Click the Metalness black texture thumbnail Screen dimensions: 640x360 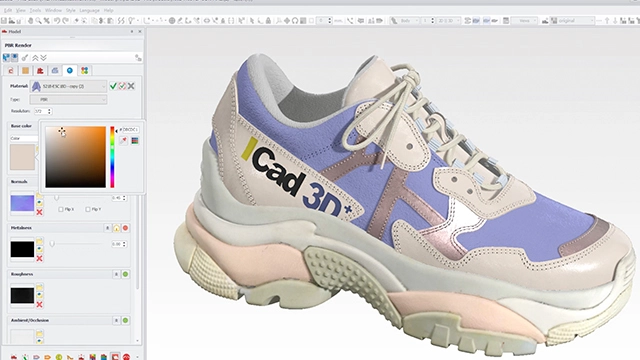(22, 249)
